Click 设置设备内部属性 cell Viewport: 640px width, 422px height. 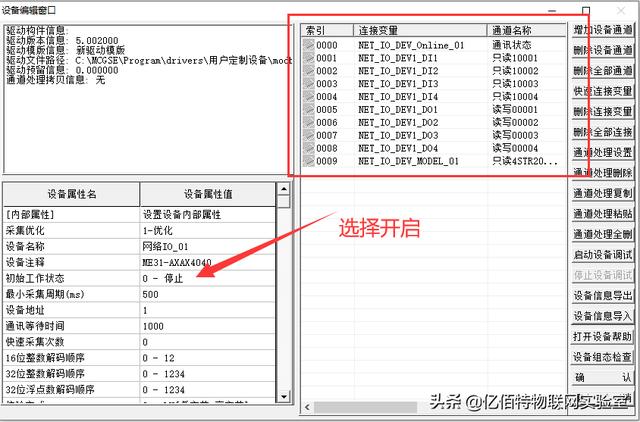208,215
